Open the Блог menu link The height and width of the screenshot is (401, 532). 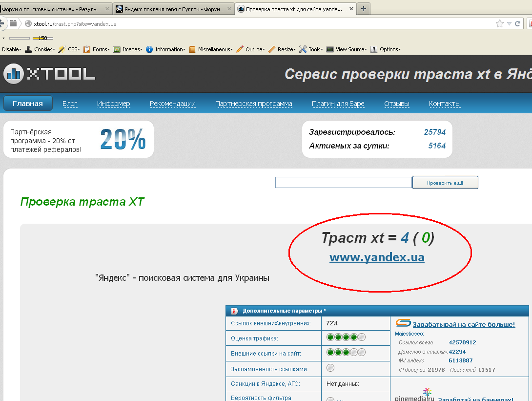click(70, 104)
